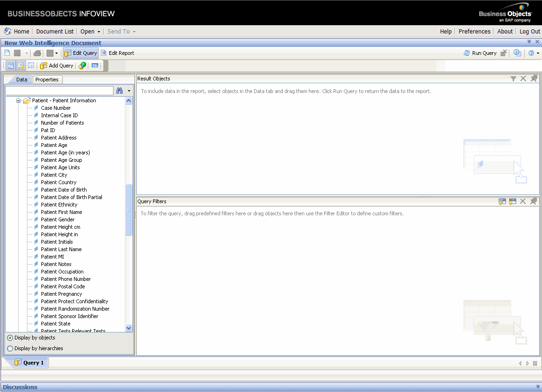Click first filter icon in Query Filters header
This screenshot has height=392, width=542.
click(502, 201)
